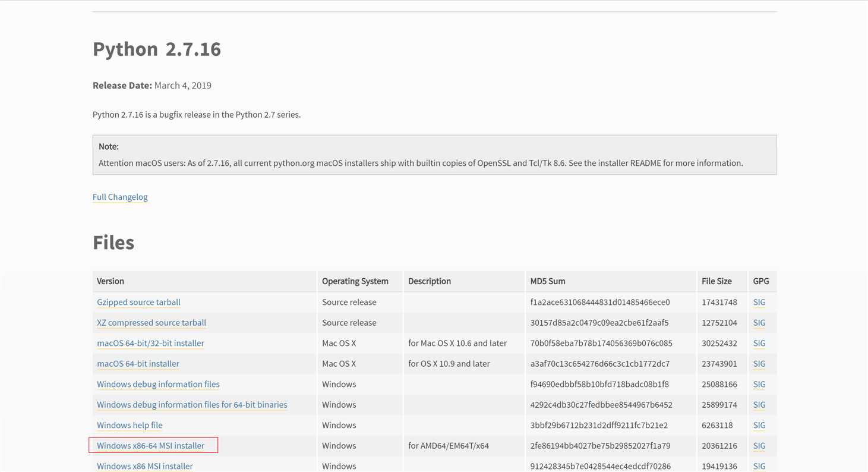Screen dimensions: 868x472
Task: Click MD5 sum f1a2ace631068444831d01485466ece0
Action: pyautogui.click(x=600, y=302)
